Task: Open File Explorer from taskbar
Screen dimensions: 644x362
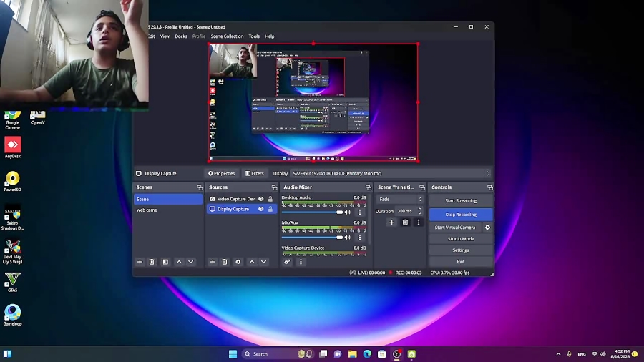Action: pyautogui.click(x=352, y=354)
